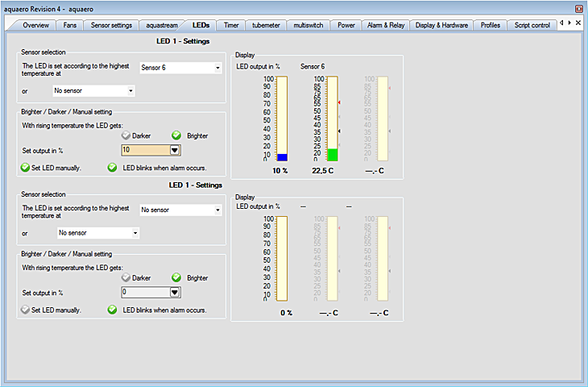
Task: Open the Sensor settings tab
Action: [x=111, y=25]
